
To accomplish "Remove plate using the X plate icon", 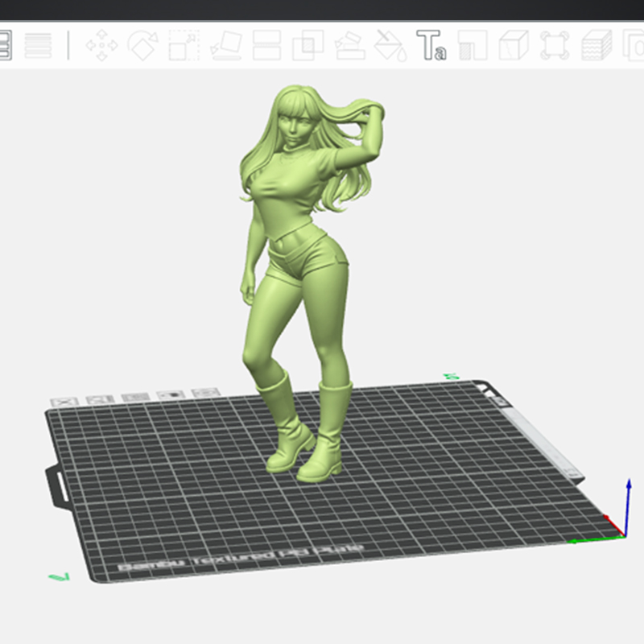I will pyautogui.click(x=64, y=402).
